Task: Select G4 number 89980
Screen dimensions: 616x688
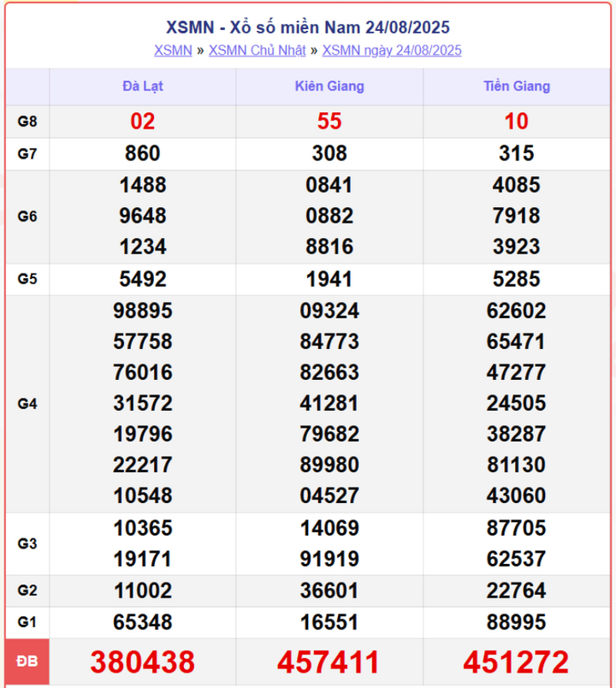Action: pos(329,465)
